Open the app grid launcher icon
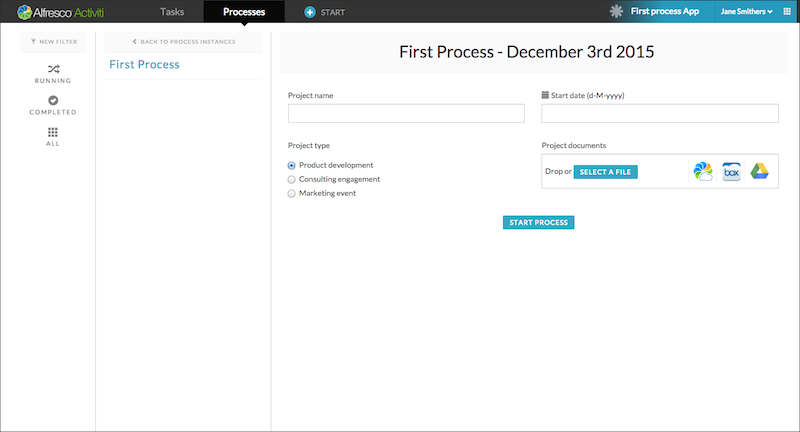This screenshot has height=432, width=800. click(784, 12)
